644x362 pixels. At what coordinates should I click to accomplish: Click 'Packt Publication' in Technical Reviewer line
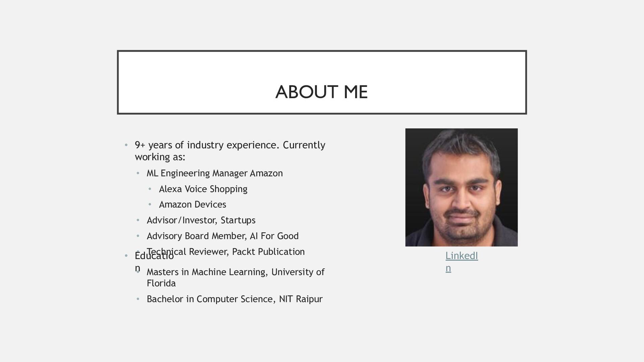[268, 252]
